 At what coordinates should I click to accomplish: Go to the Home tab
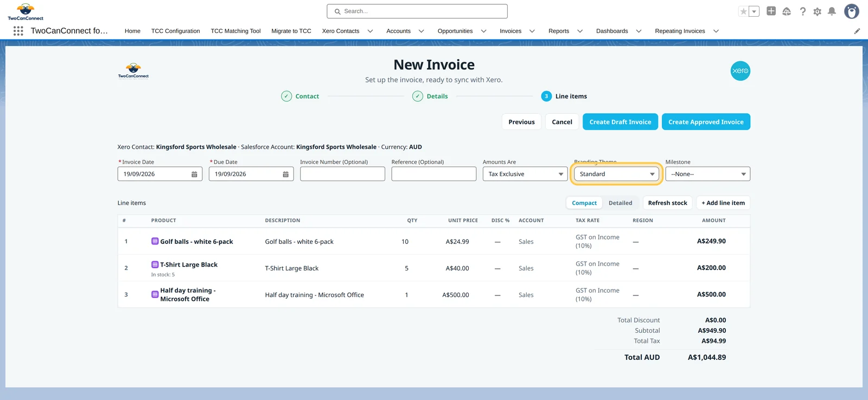[132, 31]
